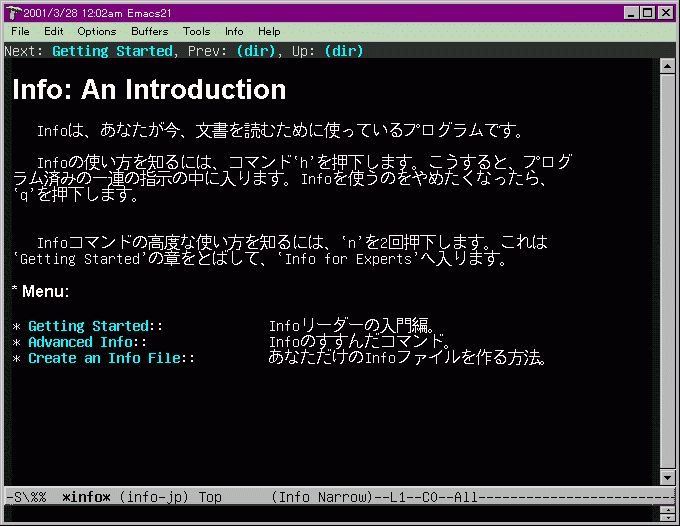
Task: Click the minibuffer scroll up arrow
Action: click(x=667, y=510)
